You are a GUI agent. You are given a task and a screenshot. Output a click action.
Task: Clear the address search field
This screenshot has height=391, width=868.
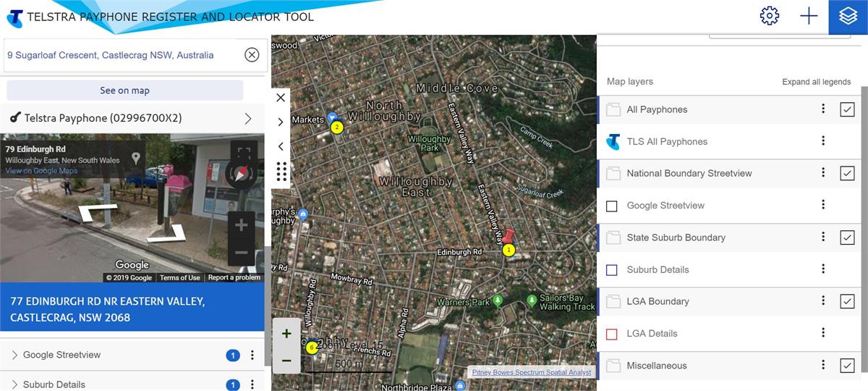click(x=252, y=55)
